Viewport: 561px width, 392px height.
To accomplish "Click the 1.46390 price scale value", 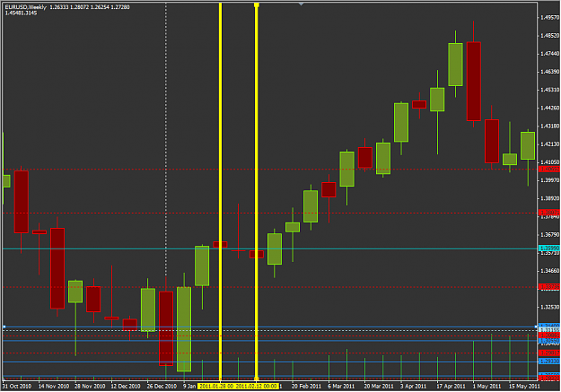I will 550,72.
